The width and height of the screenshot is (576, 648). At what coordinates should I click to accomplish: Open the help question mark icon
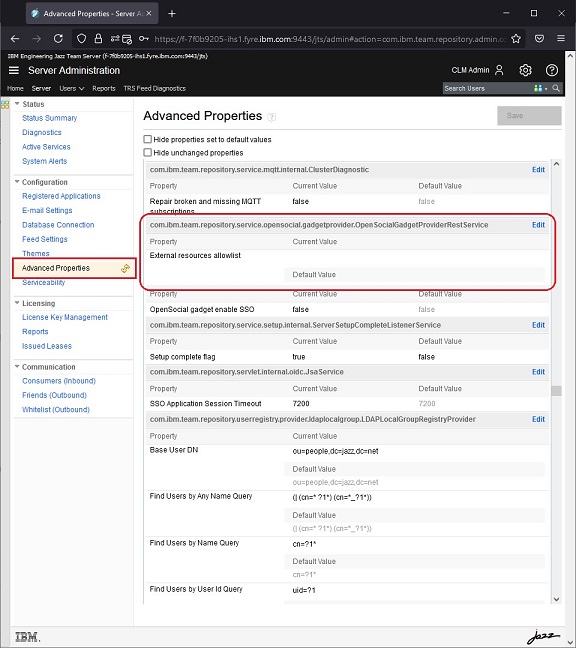click(552, 70)
